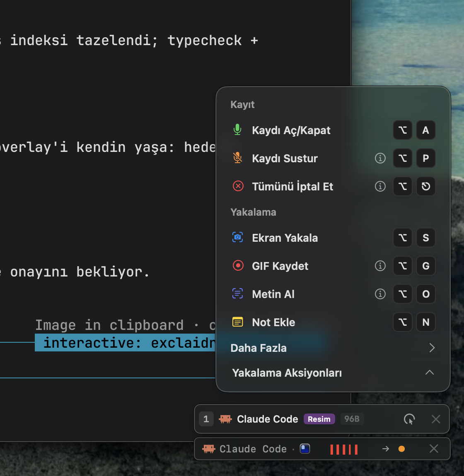464x476 pixels.
Task: Select GIF Kaydet menu entry
Action: [x=333, y=266]
